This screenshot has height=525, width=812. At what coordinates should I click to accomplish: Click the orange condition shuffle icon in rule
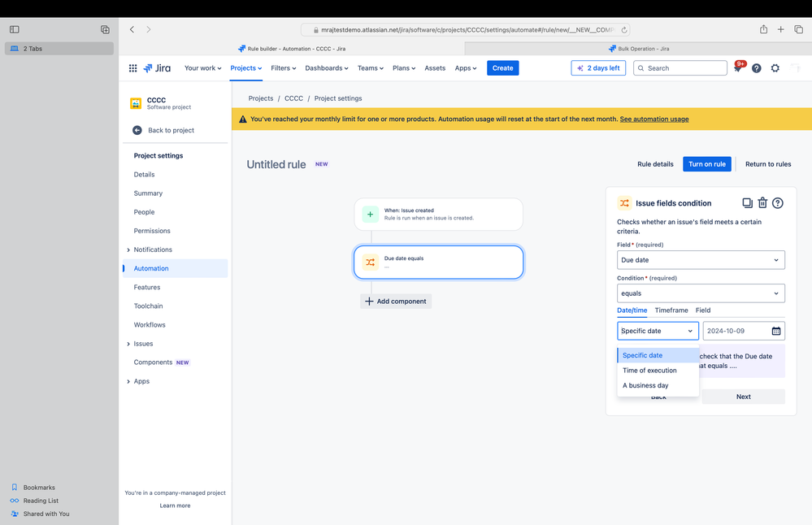[371, 262]
